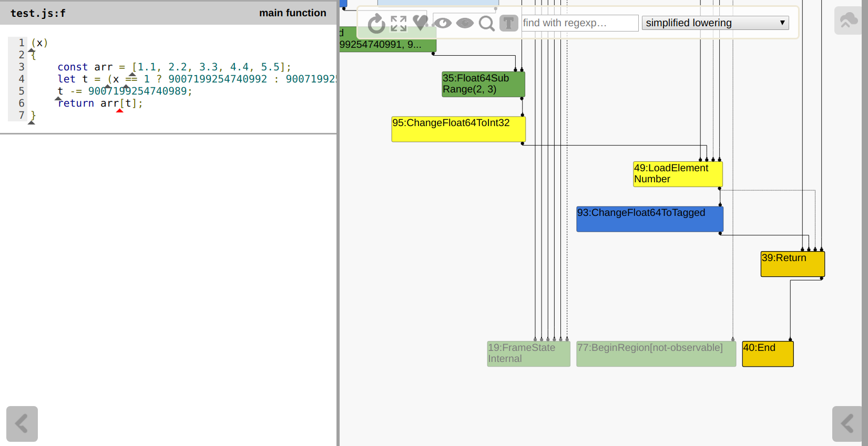Viewport: 868px width, 446px height.
Task: Click the show all nodes expand icon
Action: tap(399, 24)
